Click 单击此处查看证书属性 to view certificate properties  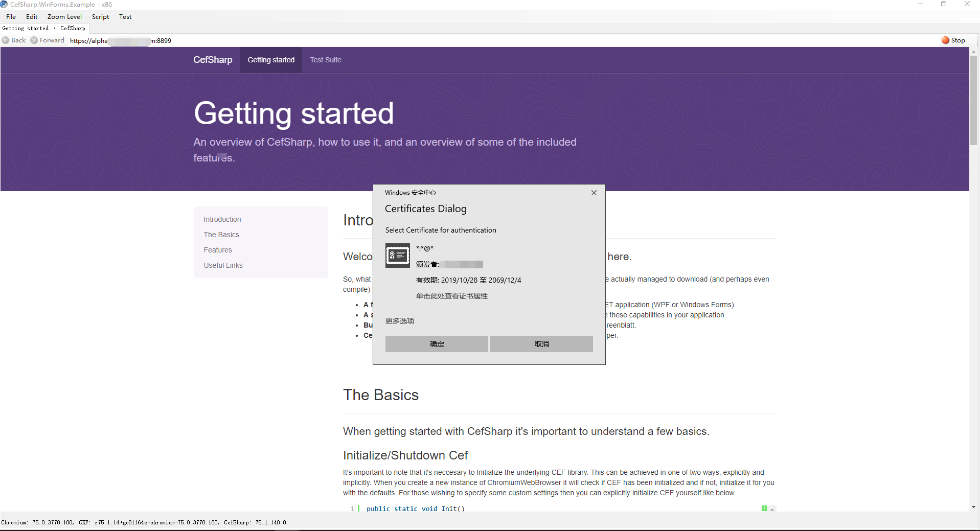[x=451, y=295]
